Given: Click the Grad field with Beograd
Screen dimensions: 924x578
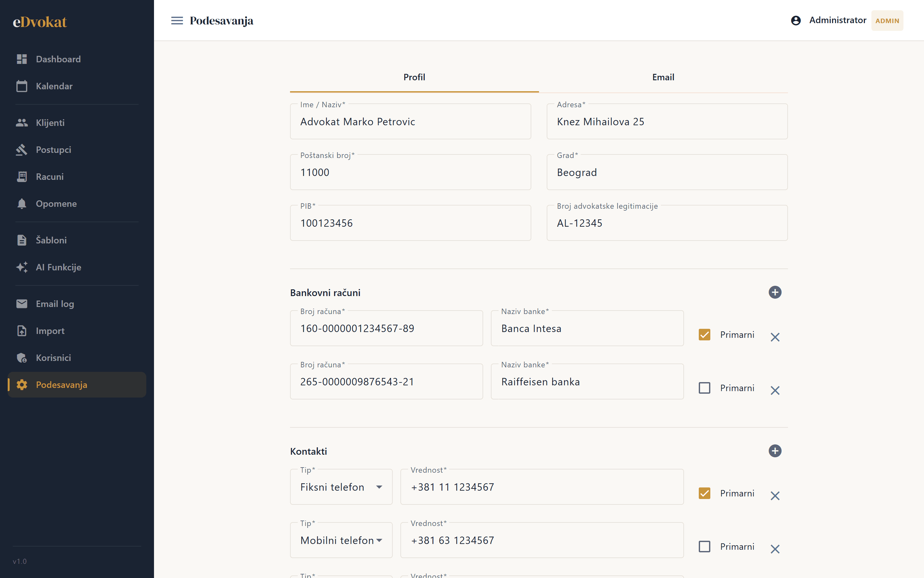Looking at the screenshot, I should pos(667,172).
